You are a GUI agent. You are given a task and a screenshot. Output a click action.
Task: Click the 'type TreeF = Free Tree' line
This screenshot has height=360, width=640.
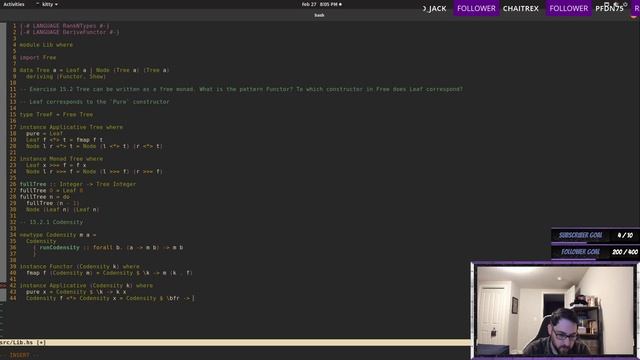(56, 114)
